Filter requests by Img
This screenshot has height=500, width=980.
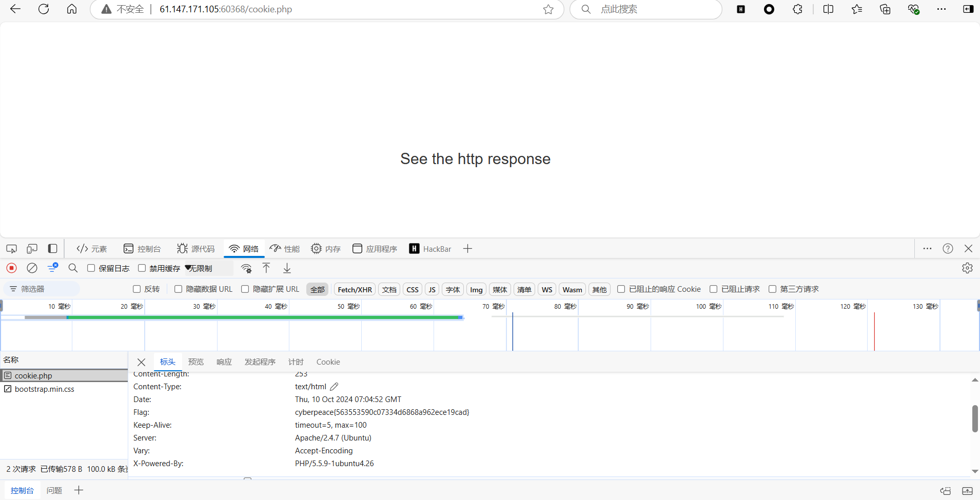point(477,289)
